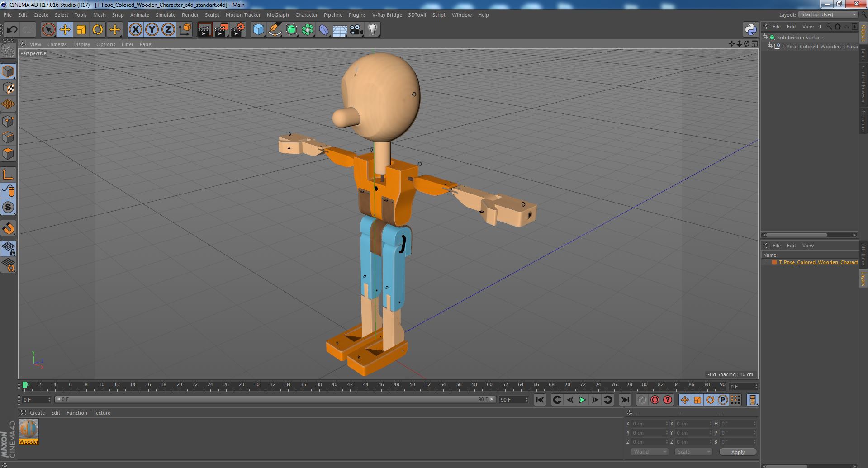
Task: Enable the Axis tool
Action: [x=8, y=175]
